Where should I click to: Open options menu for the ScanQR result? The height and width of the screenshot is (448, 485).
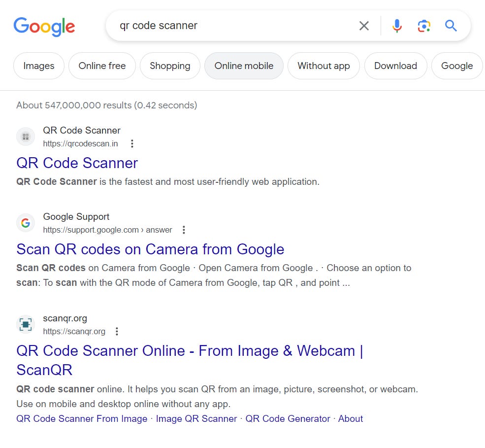pos(117,332)
